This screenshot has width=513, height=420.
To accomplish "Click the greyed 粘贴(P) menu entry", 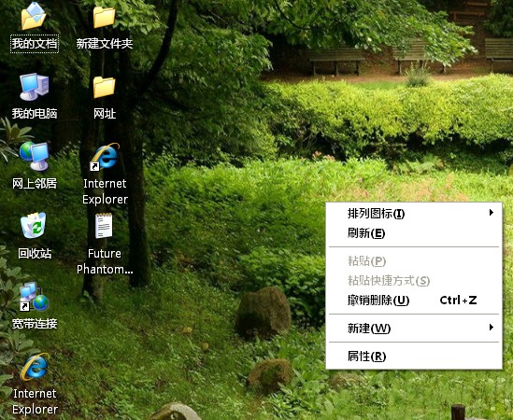I will click(414, 261).
